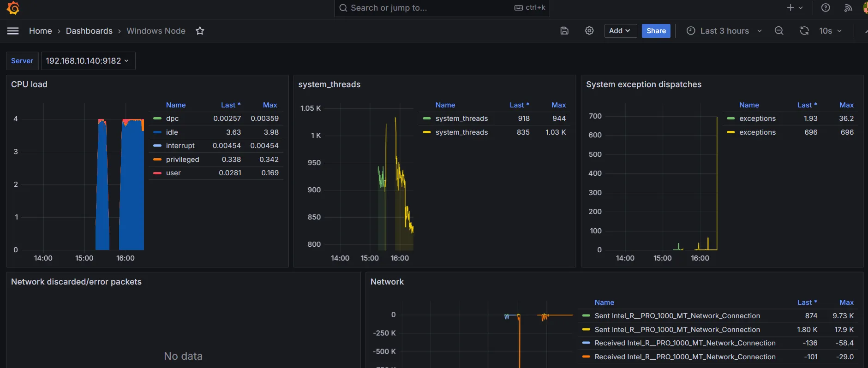The image size is (868, 368).
Task: Expand the 10s refresh interval dropdown
Action: [830, 31]
